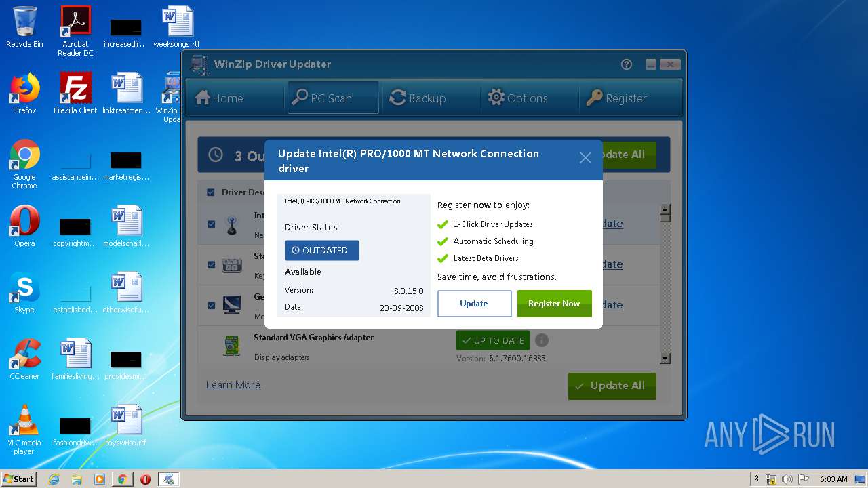The height and width of the screenshot is (488, 868).
Task: Click the monitor device icon
Action: 231,305
